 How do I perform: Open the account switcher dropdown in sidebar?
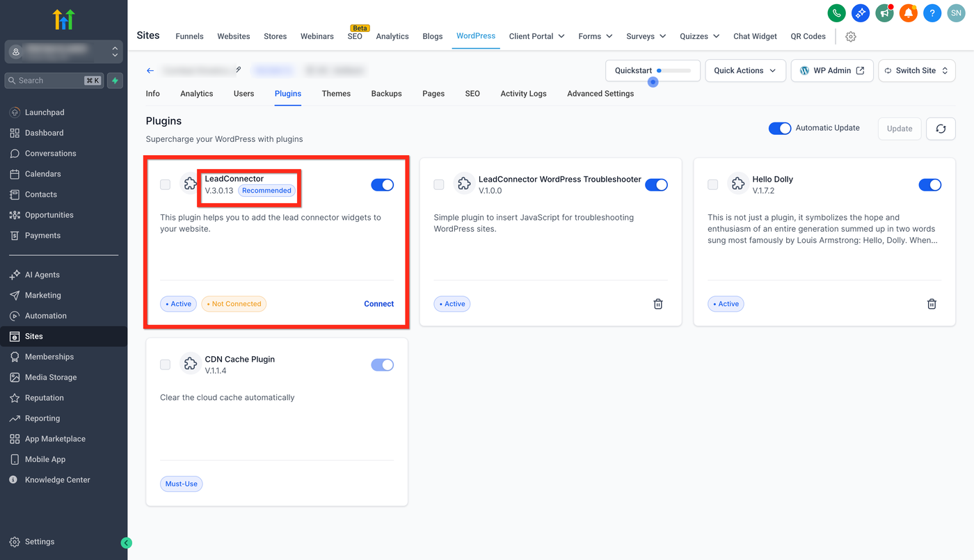coord(63,52)
